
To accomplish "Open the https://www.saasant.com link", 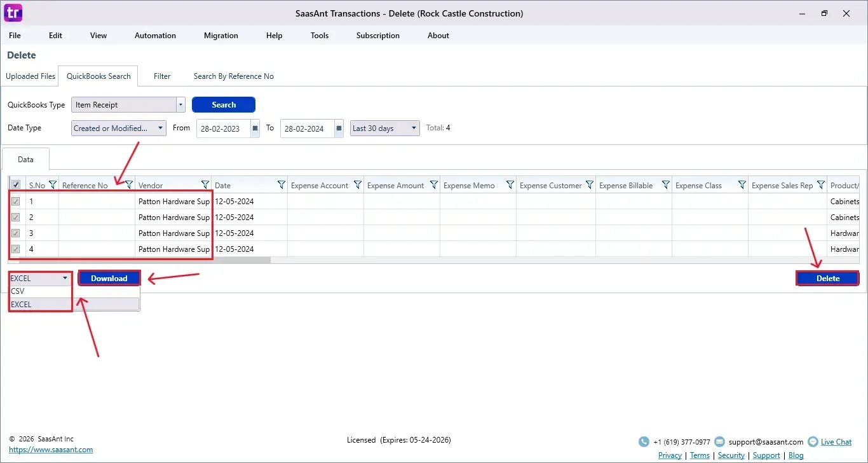I will pos(51,450).
